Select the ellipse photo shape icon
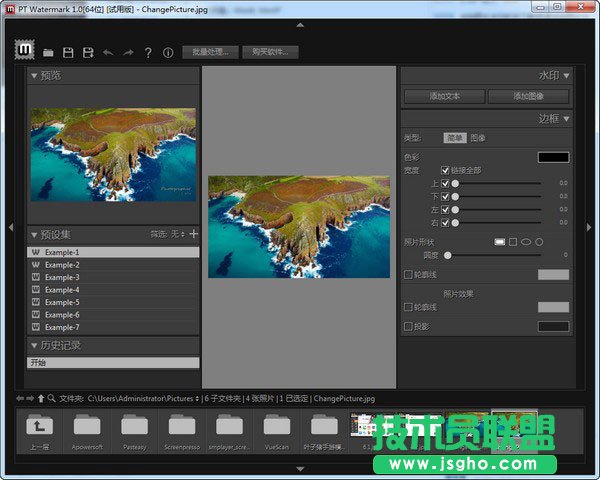Image resolution: width=600 pixels, height=480 pixels. [526, 241]
